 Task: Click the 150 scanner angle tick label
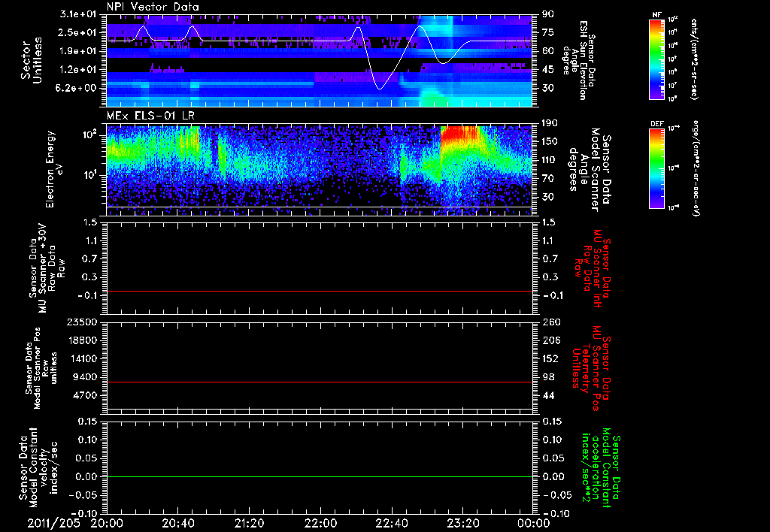tap(550, 141)
